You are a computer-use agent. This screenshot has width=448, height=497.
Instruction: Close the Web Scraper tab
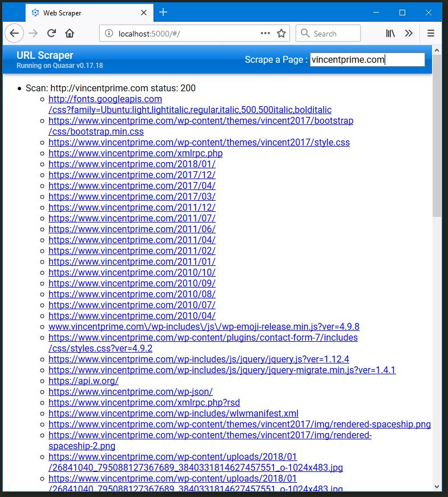[144, 13]
